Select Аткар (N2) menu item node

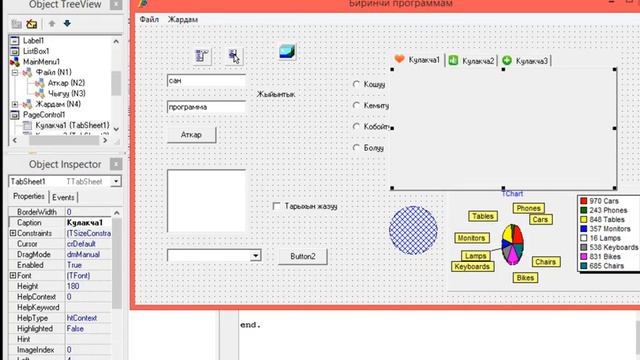coord(66,83)
